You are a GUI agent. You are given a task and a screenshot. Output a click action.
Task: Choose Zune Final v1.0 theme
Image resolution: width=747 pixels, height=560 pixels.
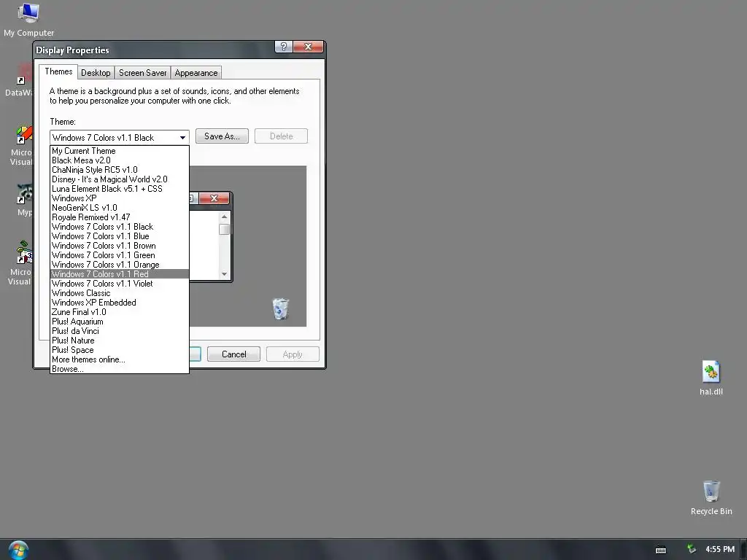point(120,312)
